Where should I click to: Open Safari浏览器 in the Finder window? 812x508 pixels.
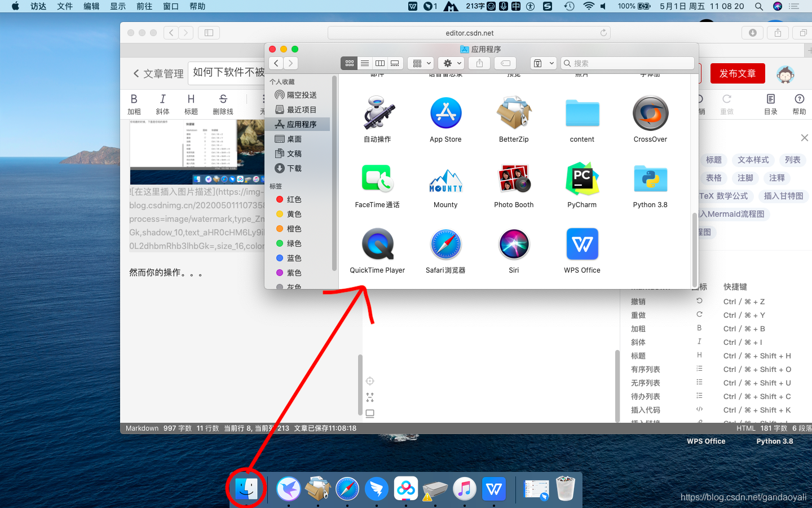click(445, 244)
